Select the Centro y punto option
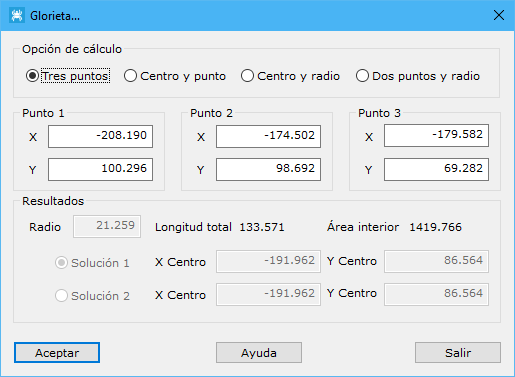The width and height of the screenshot is (515, 377). pyautogui.click(x=175, y=76)
